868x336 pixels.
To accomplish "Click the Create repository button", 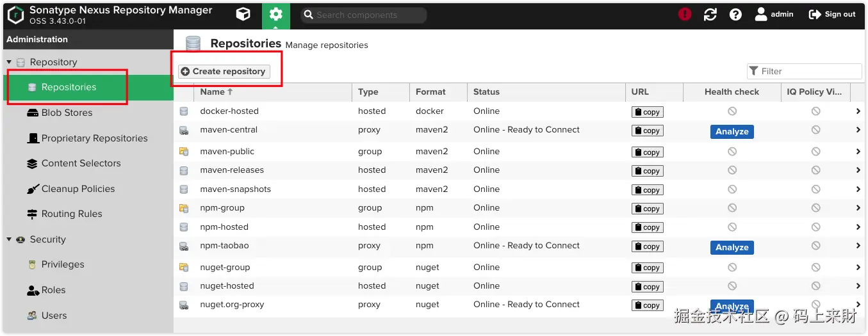I will pyautogui.click(x=224, y=71).
